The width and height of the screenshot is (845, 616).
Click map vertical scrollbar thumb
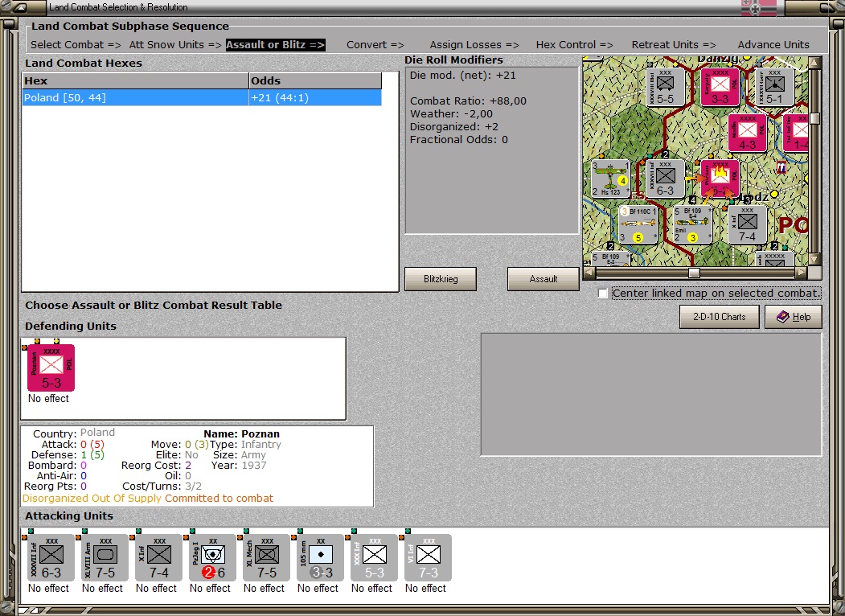[x=814, y=118]
